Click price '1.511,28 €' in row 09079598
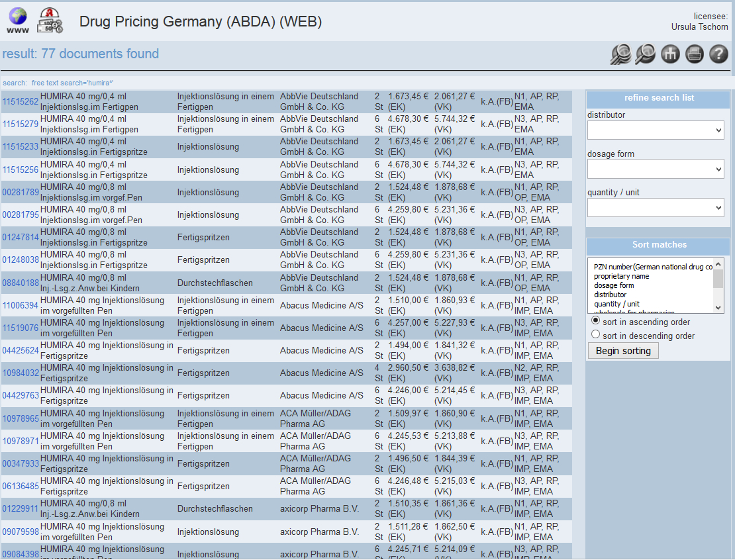 408,527
